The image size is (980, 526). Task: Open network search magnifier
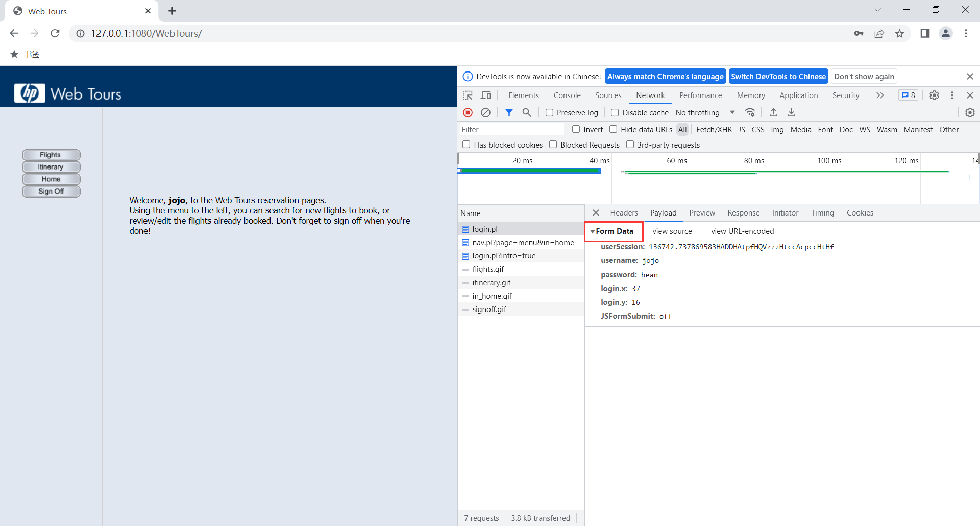tap(527, 112)
